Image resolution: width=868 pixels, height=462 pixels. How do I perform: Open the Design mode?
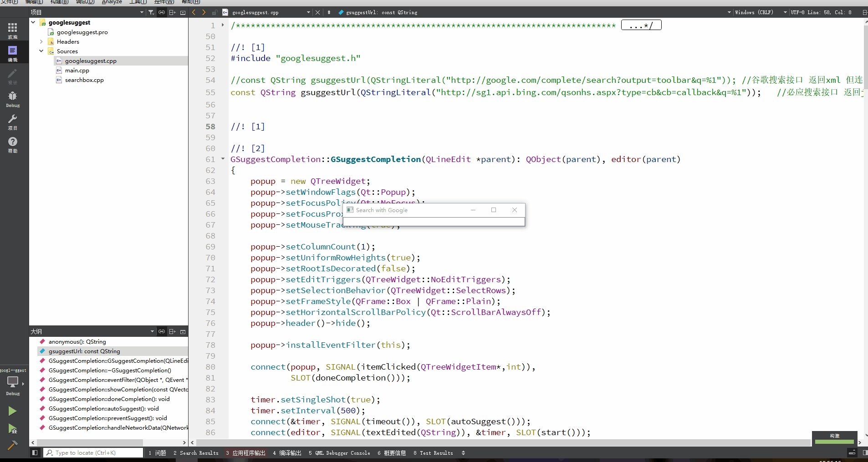tap(13, 76)
